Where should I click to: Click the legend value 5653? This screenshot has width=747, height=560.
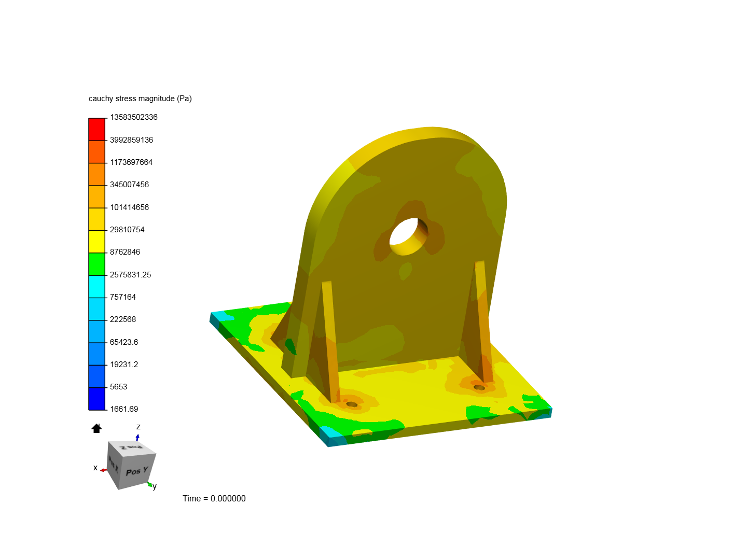pos(118,387)
